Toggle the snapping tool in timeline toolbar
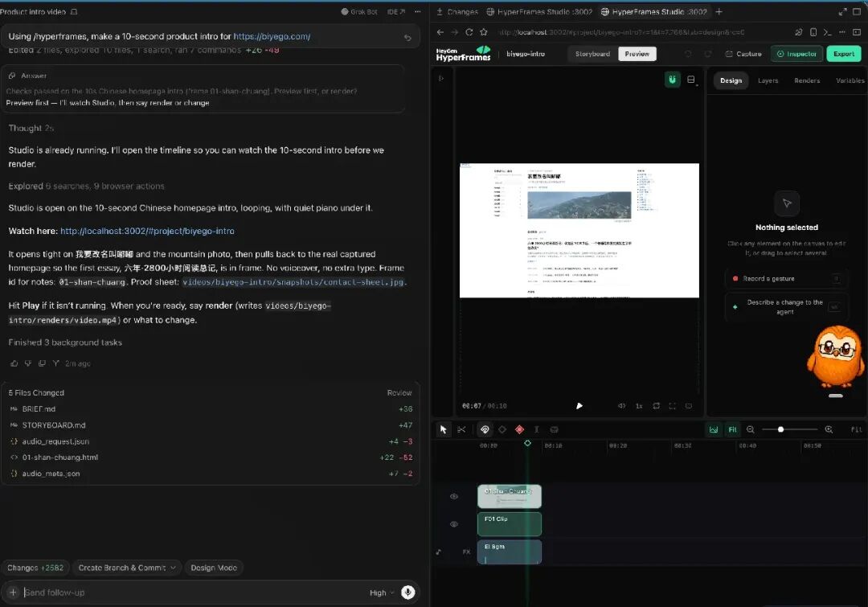 tap(485, 429)
